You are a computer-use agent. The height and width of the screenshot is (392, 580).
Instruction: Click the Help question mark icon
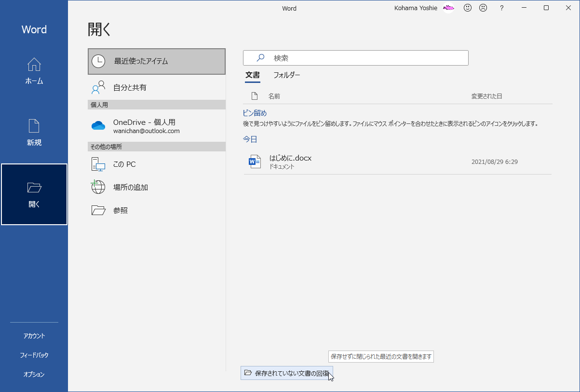point(501,8)
